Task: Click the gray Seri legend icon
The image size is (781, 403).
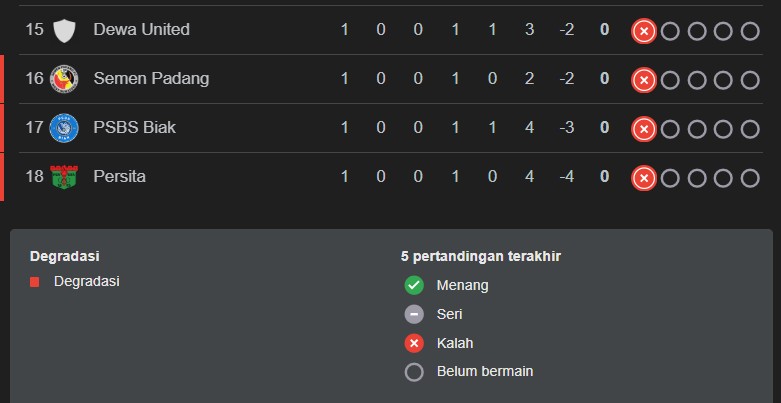Action: (414, 314)
